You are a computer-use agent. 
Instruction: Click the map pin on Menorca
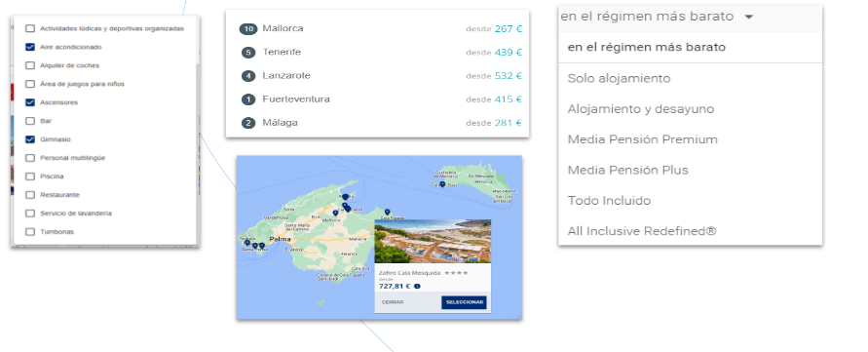442,184
